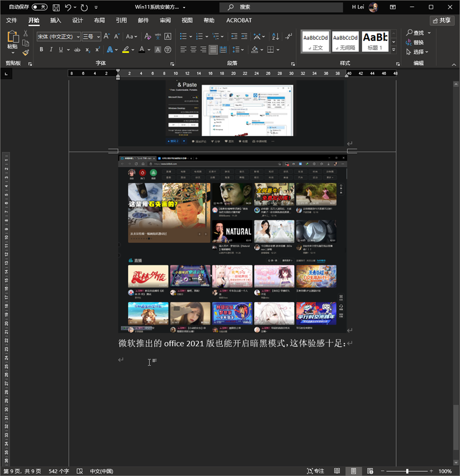
Task: Open the Font dialog launcher
Action: click(172, 64)
